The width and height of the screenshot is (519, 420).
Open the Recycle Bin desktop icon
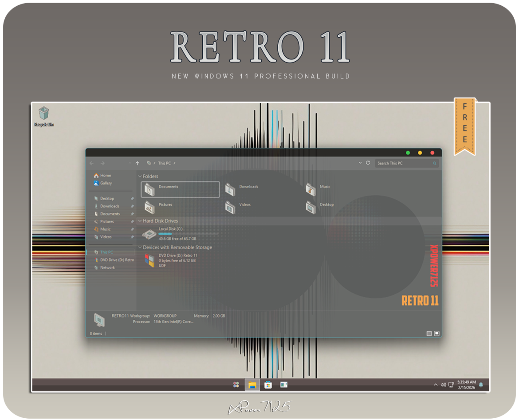point(44,114)
